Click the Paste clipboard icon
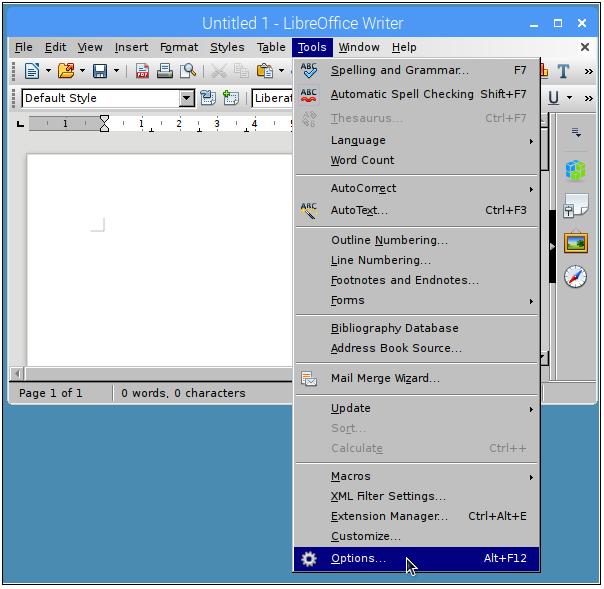Viewport: 604px width, 589px height. click(x=265, y=71)
